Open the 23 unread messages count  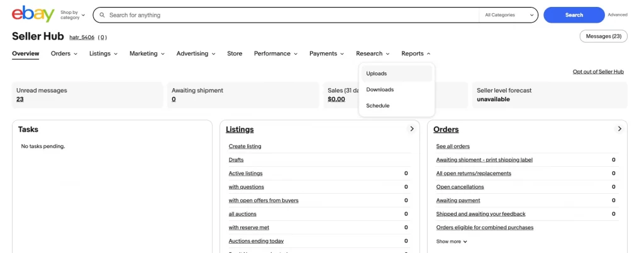[x=19, y=99]
